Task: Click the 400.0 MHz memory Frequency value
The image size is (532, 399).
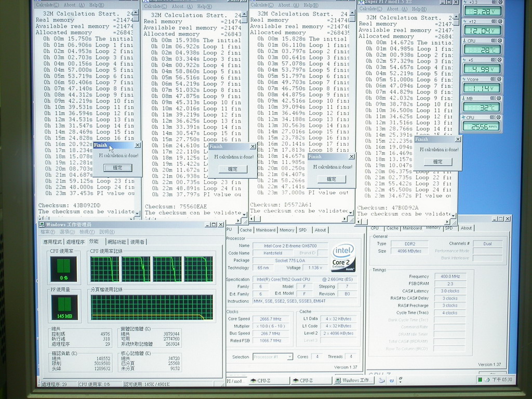Action: (x=450, y=276)
